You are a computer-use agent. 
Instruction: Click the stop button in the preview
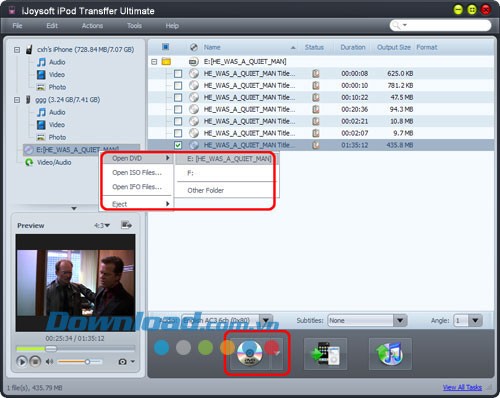(x=35, y=361)
